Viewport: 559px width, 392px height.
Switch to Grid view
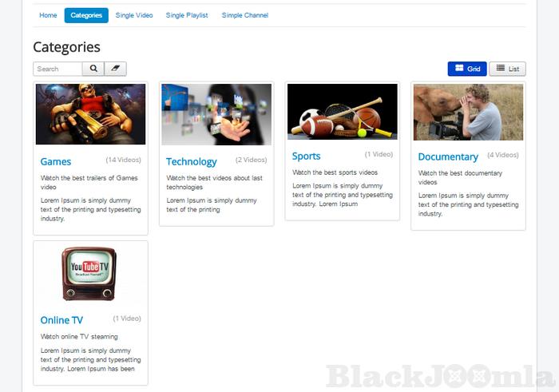(467, 69)
